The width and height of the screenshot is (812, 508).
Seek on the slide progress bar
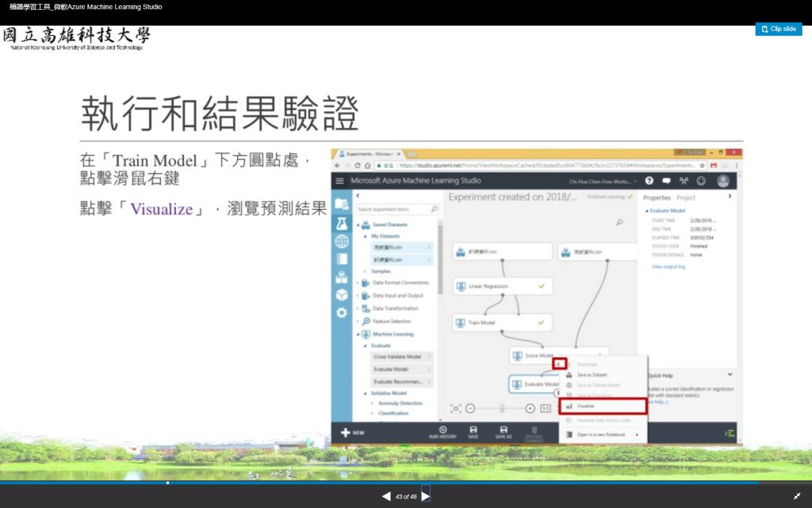coord(406,482)
